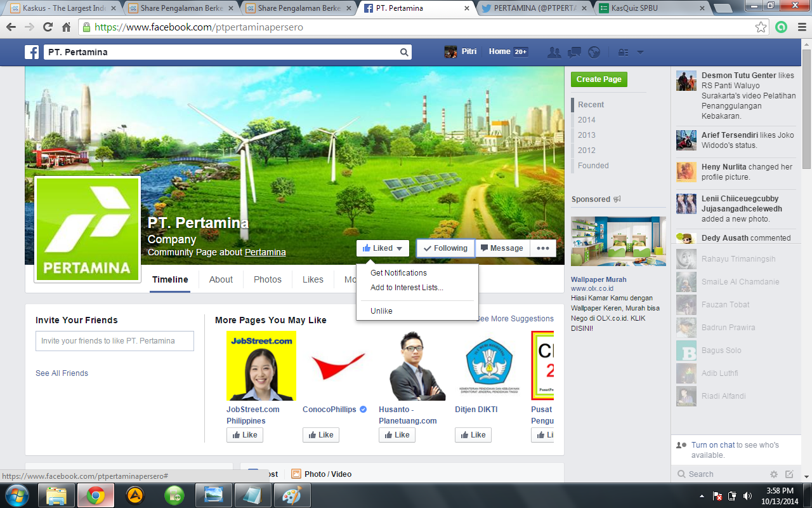The width and height of the screenshot is (812, 508).
Task: Click the Facebook logo icon
Action: (x=32, y=52)
